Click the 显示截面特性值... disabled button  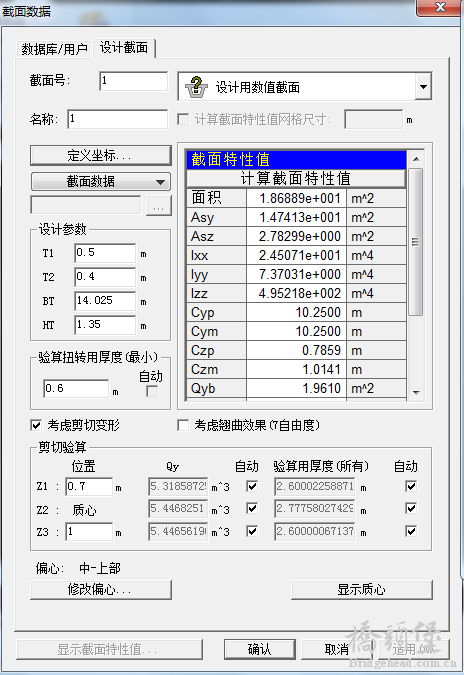click(x=109, y=649)
